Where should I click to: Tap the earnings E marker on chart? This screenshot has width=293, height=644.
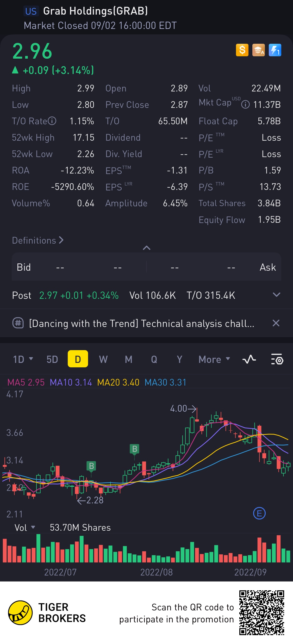259,513
